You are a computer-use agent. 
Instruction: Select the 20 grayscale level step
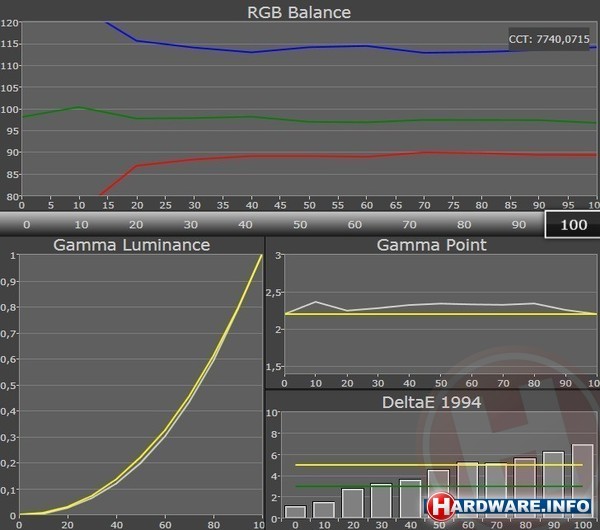coord(134,225)
